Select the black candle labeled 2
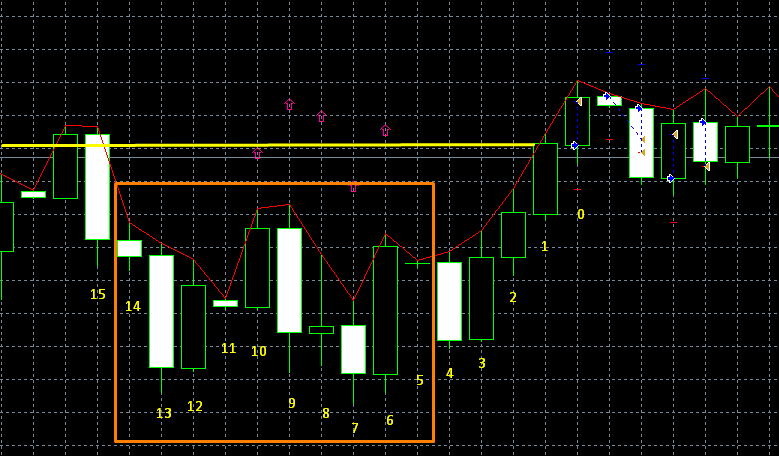Screen dimensions: 779x456 coord(514,235)
